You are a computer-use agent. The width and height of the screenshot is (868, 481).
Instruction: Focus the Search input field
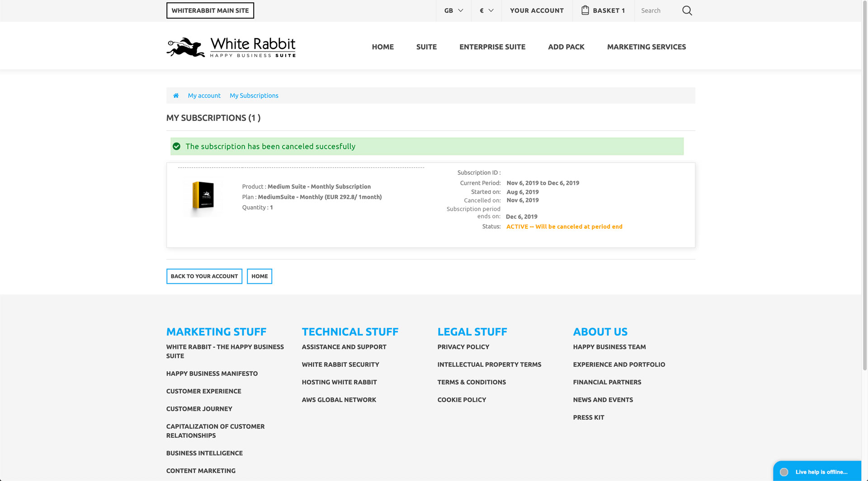click(x=658, y=10)
